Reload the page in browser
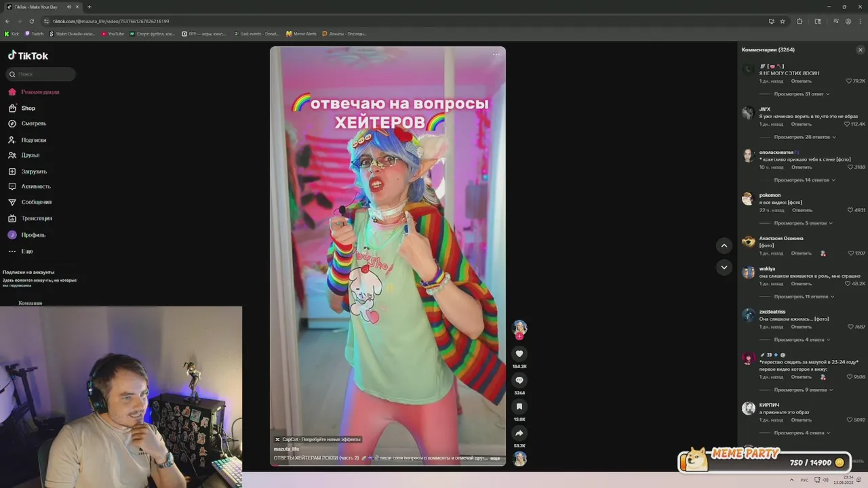Screen dimensions: 868x488 click(x=32, y=21)
